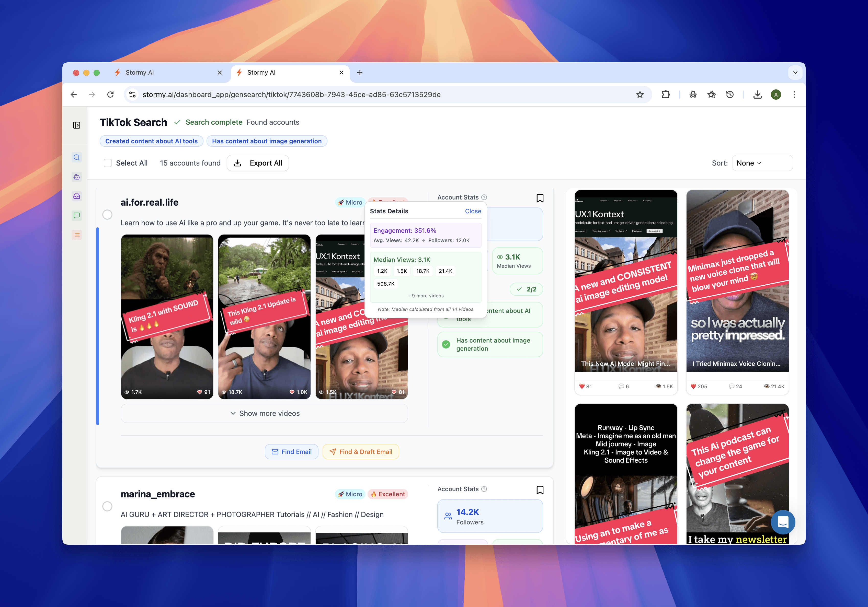Image resolution: width=868 pixels, height=607 pixels.
Task: Click the Find Email button
Action: pos(291,452)
